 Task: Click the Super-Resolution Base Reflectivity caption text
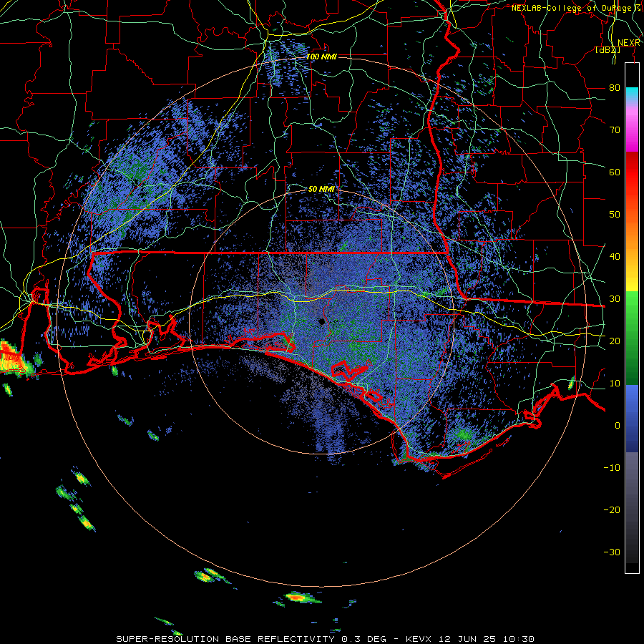pos(325,639)
